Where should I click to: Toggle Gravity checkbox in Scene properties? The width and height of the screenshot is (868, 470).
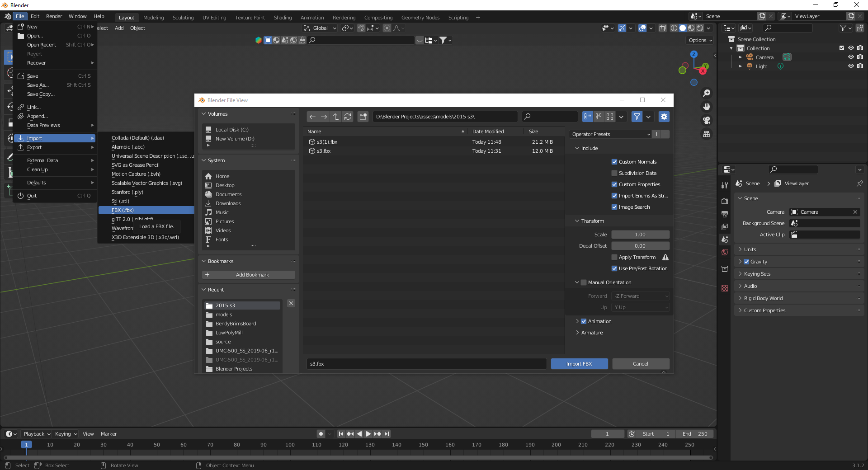(x=746, y=262)
